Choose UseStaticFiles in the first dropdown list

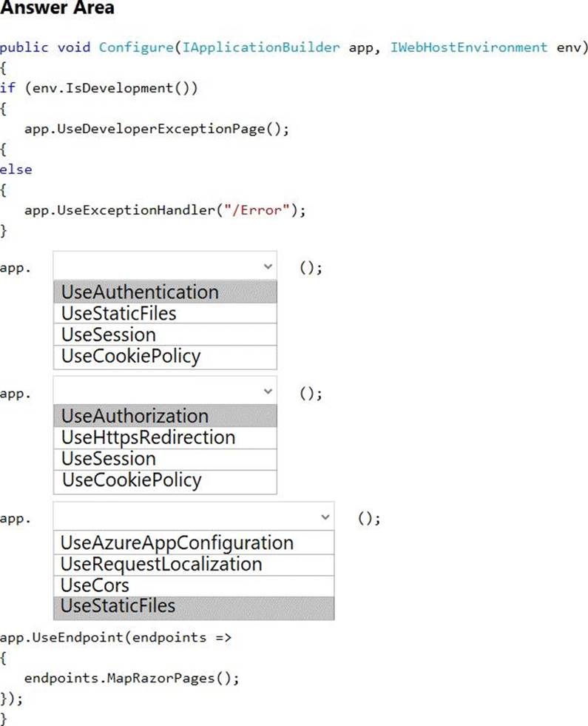coord(119,314)
